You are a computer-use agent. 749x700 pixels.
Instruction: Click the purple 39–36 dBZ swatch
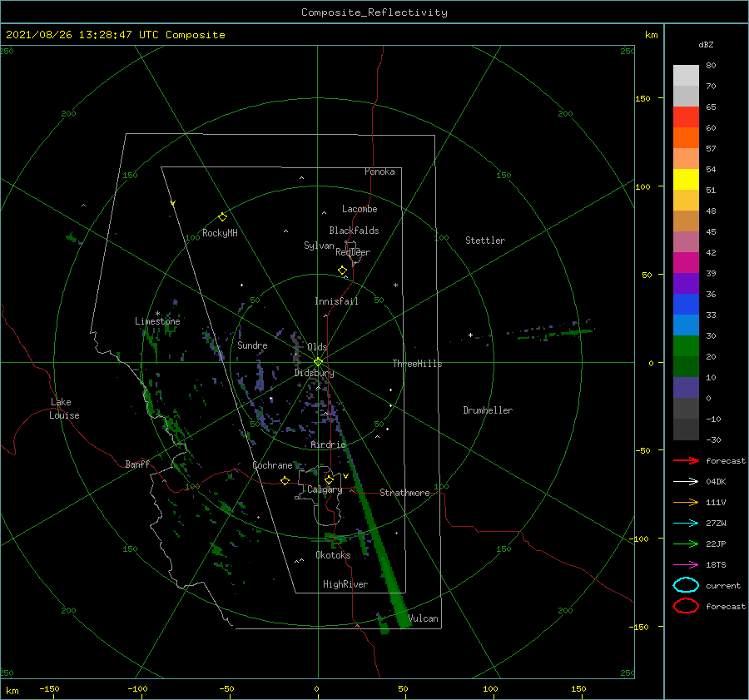[x=686, y=284]
